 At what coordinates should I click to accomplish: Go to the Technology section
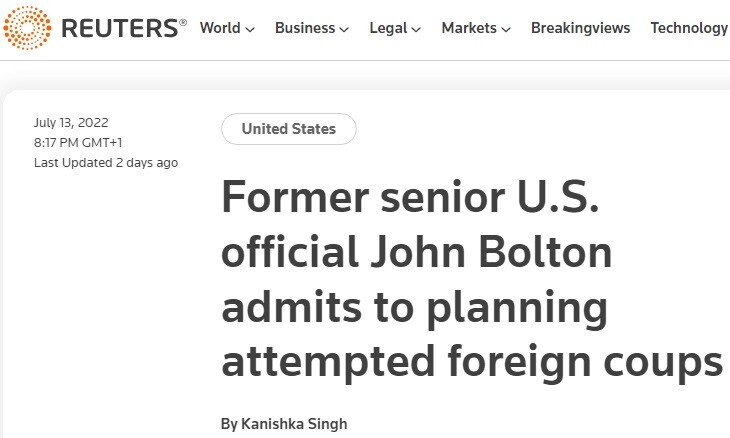689,28
